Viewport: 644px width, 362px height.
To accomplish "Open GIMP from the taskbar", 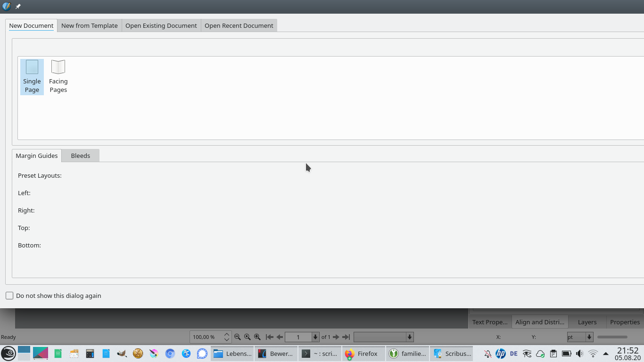I will (122, 354).
